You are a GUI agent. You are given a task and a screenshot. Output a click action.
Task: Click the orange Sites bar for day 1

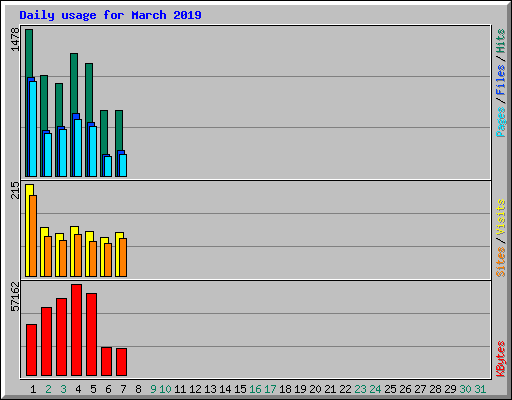click(x=33, y=236)
